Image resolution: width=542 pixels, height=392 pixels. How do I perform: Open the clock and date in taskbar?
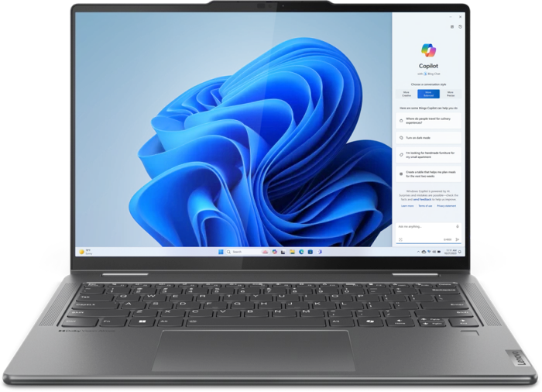(451, 252)
